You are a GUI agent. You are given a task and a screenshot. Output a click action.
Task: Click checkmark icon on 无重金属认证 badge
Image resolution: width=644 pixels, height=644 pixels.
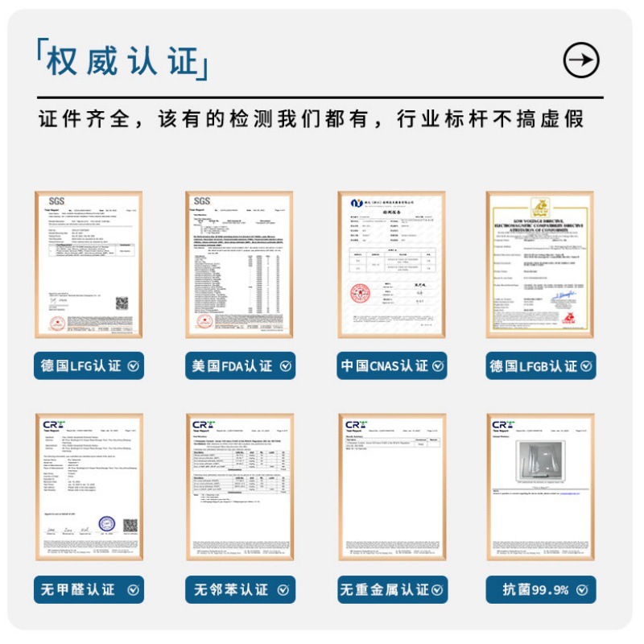click(438, 590)
